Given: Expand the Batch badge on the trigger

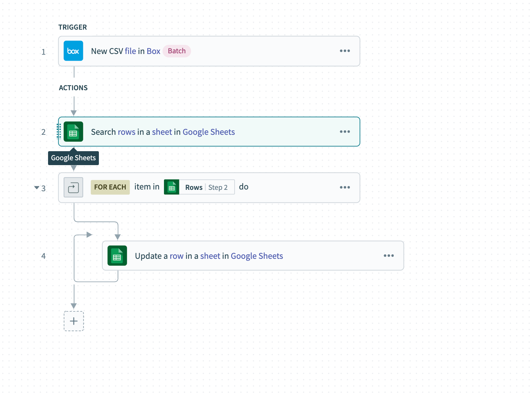Looking at the screenshot, I should [177, 51].
